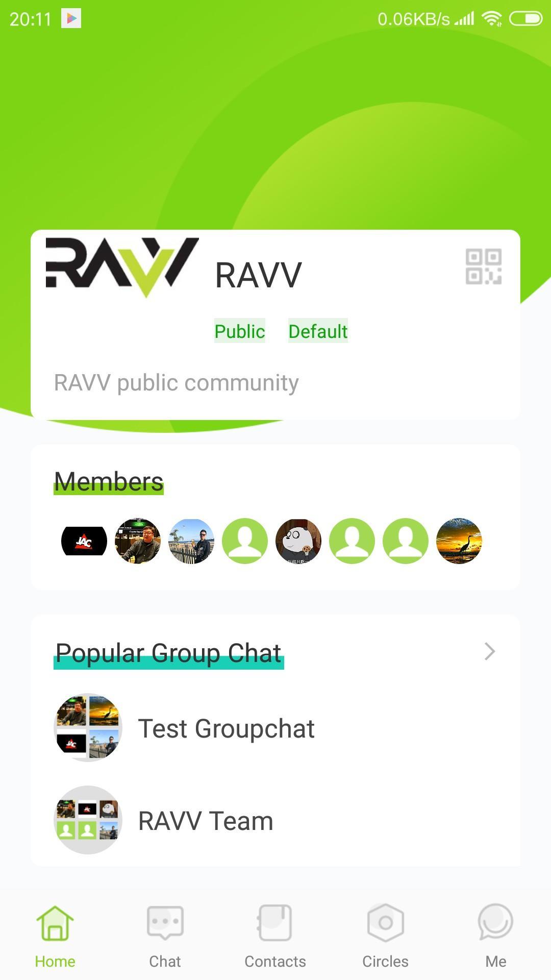Screen dimensions: 551x980
Task: Tap the Home tab icon
Action: (55, 922)
